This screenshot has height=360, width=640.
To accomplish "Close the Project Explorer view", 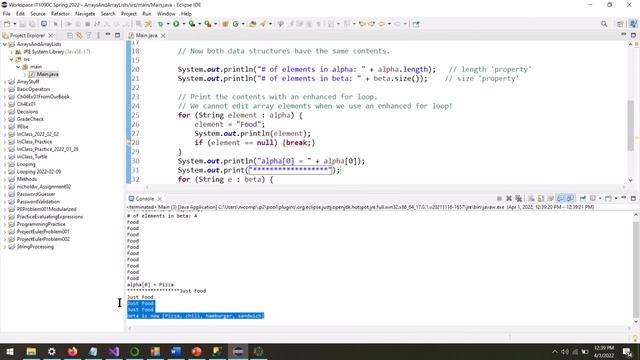I will pyautogui.click(x=50, y=36).
